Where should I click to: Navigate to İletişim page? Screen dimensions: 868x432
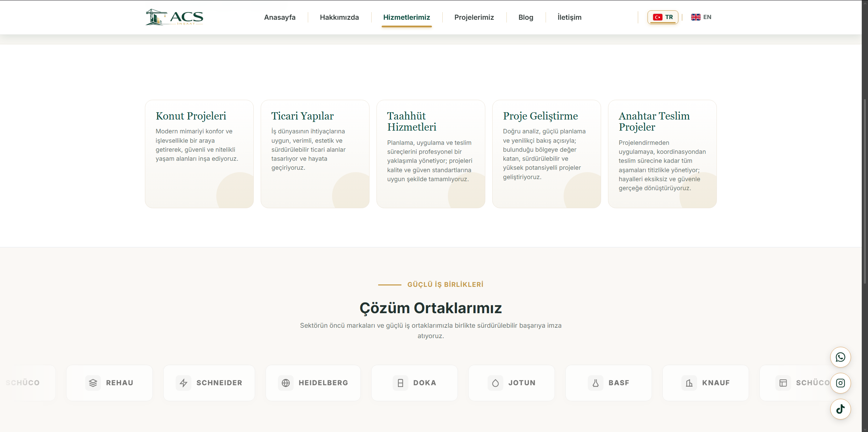pos(570,17)
